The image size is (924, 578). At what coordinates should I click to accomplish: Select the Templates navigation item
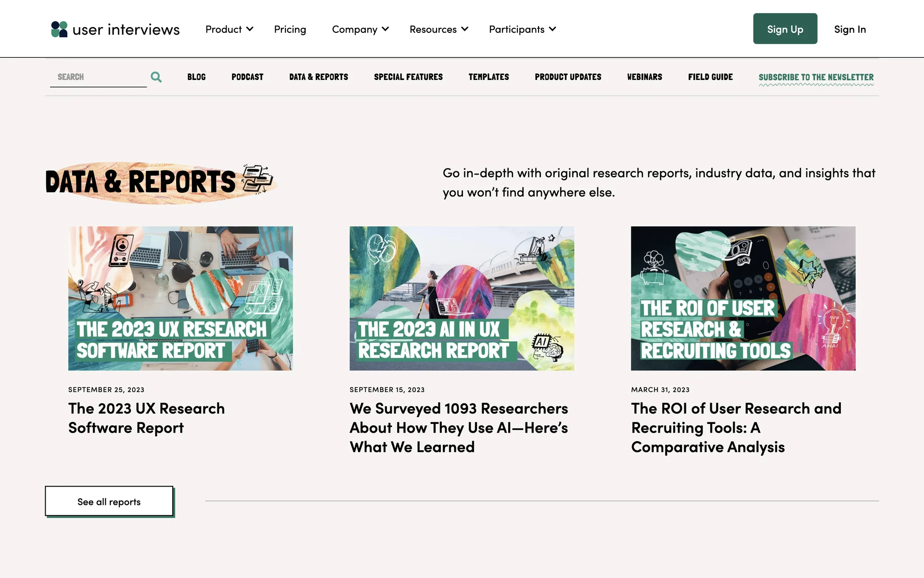coord(488,77)
